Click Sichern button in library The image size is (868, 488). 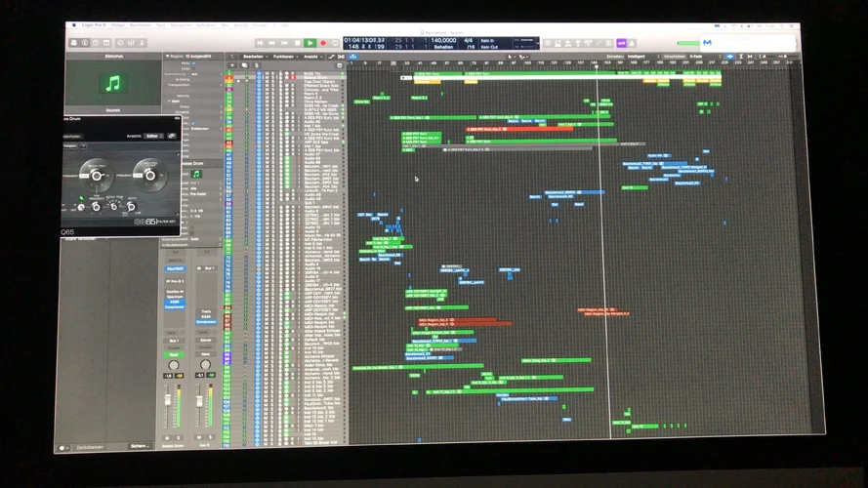pyautogui.click(x=139, y=446)
